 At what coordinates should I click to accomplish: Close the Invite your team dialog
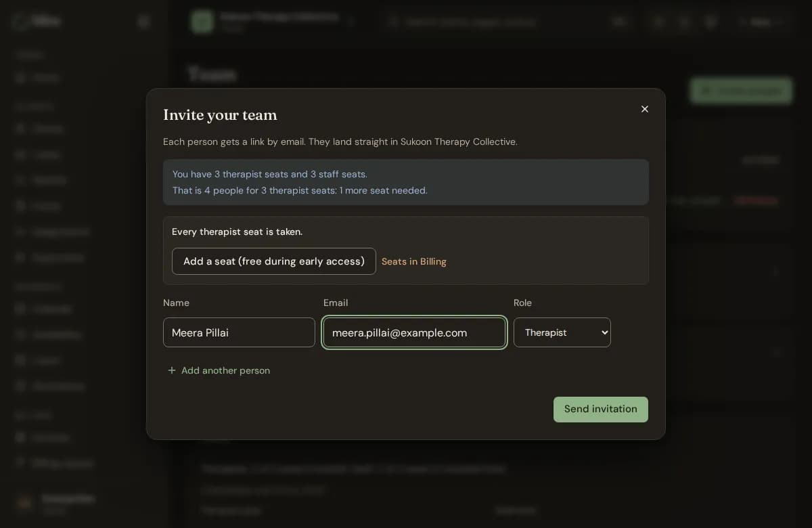click(x=645, y=109)
